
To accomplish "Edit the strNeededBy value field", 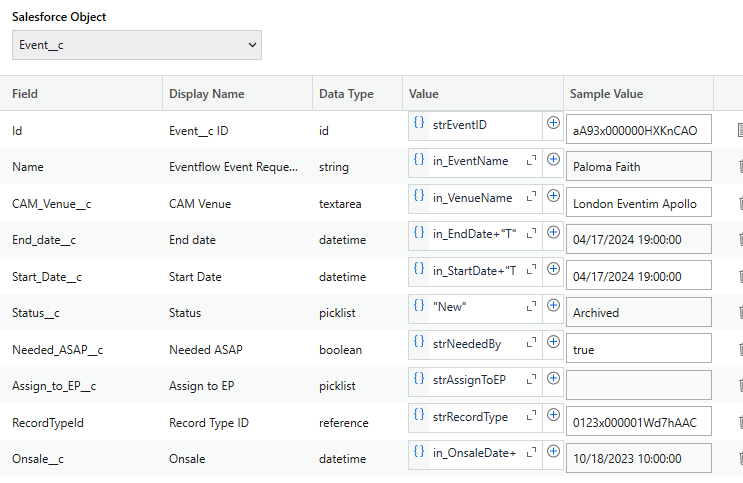I will click(x=477, y=344).
